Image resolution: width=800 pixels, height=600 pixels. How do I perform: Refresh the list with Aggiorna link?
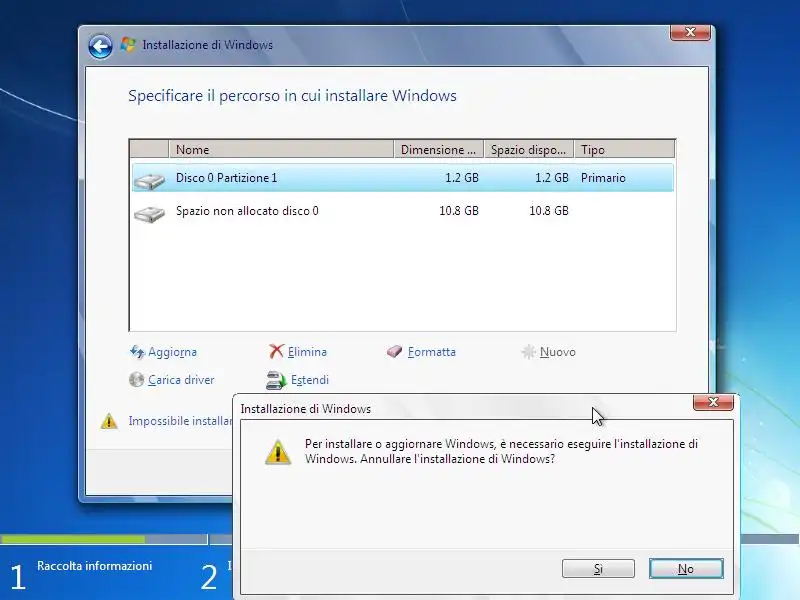[172, 352]
